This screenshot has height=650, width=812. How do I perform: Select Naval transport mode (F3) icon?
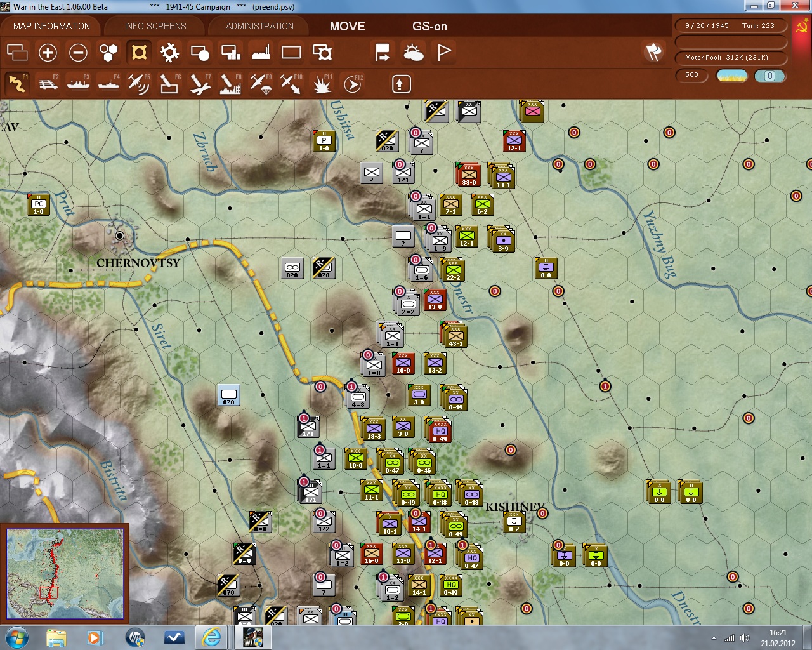click(79, 84)
